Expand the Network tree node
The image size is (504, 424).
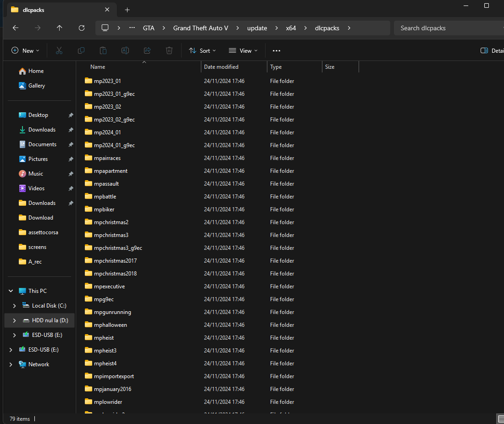pos(11,364)
